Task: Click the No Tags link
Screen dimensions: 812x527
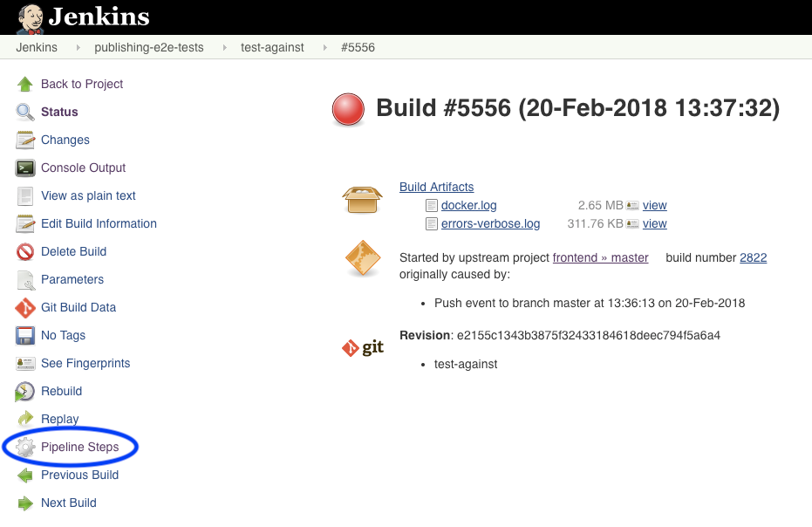Action: [63, 336]
